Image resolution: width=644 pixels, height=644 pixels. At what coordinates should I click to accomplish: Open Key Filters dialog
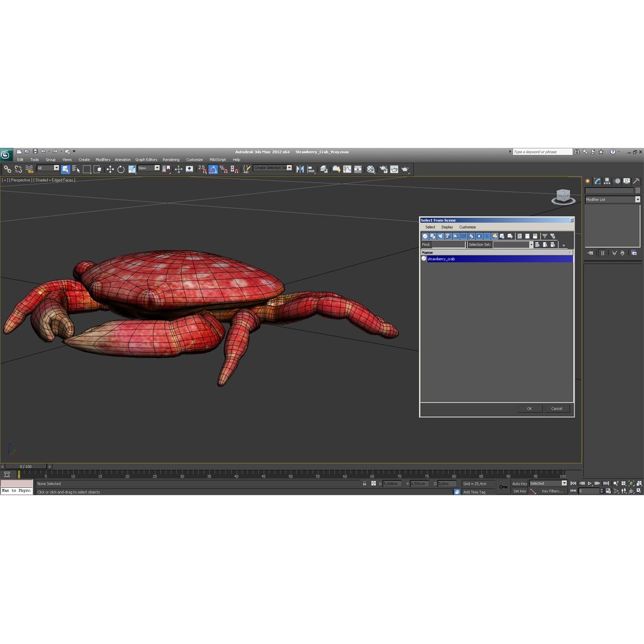552,491
